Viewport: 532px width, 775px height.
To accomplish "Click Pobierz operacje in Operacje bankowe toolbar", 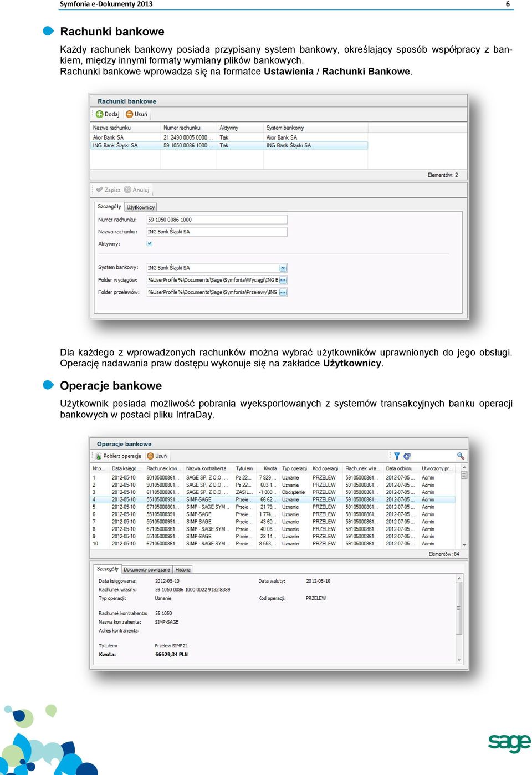I will (119, 456).
